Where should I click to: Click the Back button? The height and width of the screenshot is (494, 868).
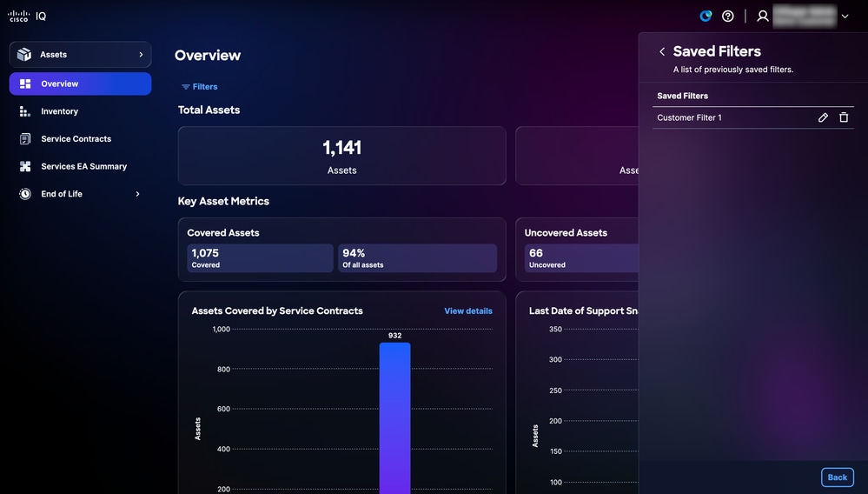837,477
